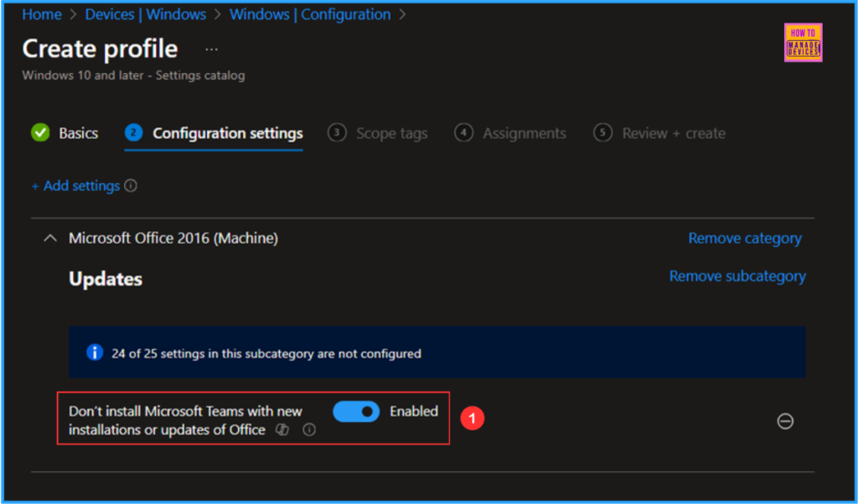The width and height of the screenshot is (858, 504).
Task: Go to the Assignments step
Action: 510,133
